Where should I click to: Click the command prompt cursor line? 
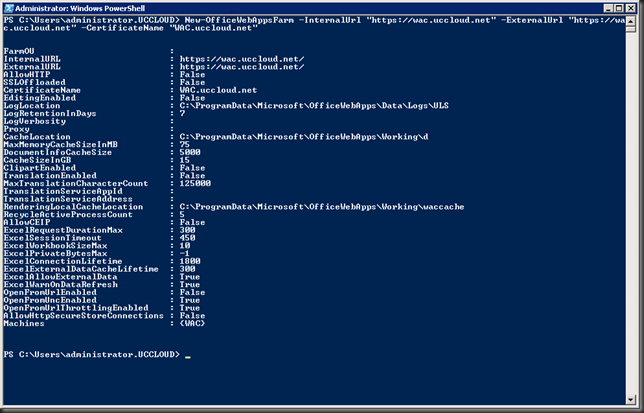[97, 354]
